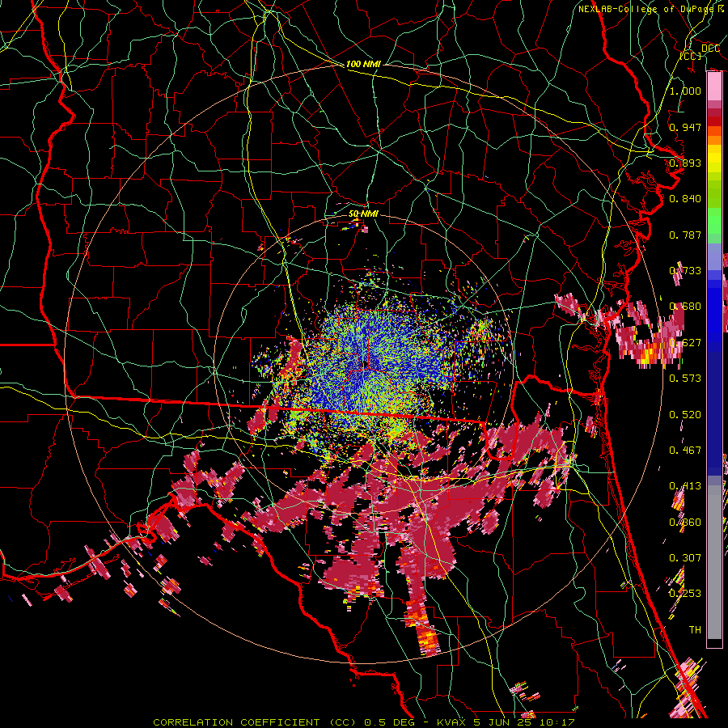Click the KVAX station ID in footer
The width and height of the screenshot is (728, 728).
[x=453, y=722]
